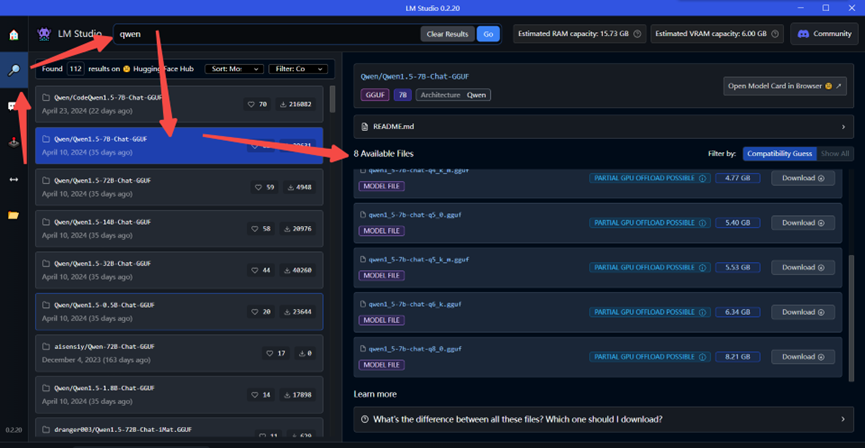Click the LM Studio alien logo

point(44,34)
